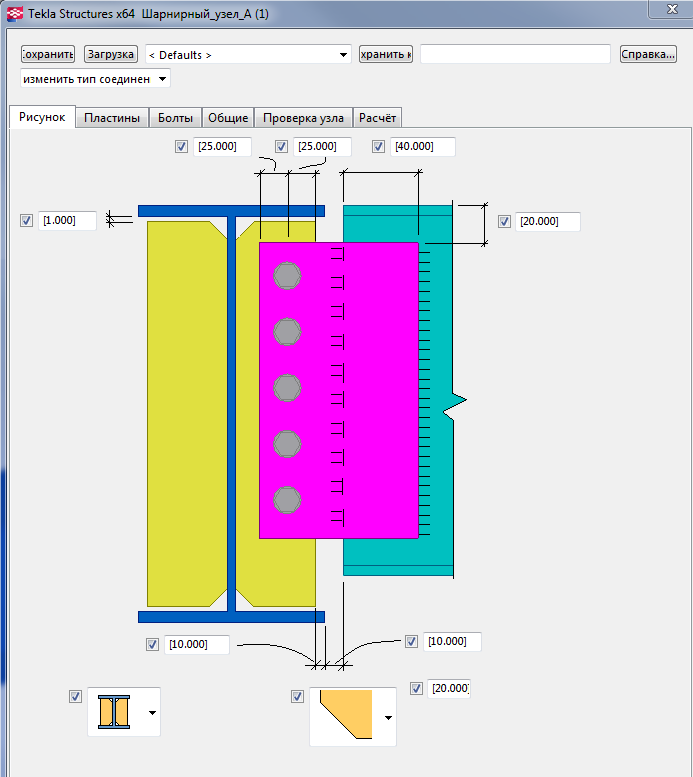
Task: Expand the chamfer shape dropdown arrow
Action: (x=388, y=717)
